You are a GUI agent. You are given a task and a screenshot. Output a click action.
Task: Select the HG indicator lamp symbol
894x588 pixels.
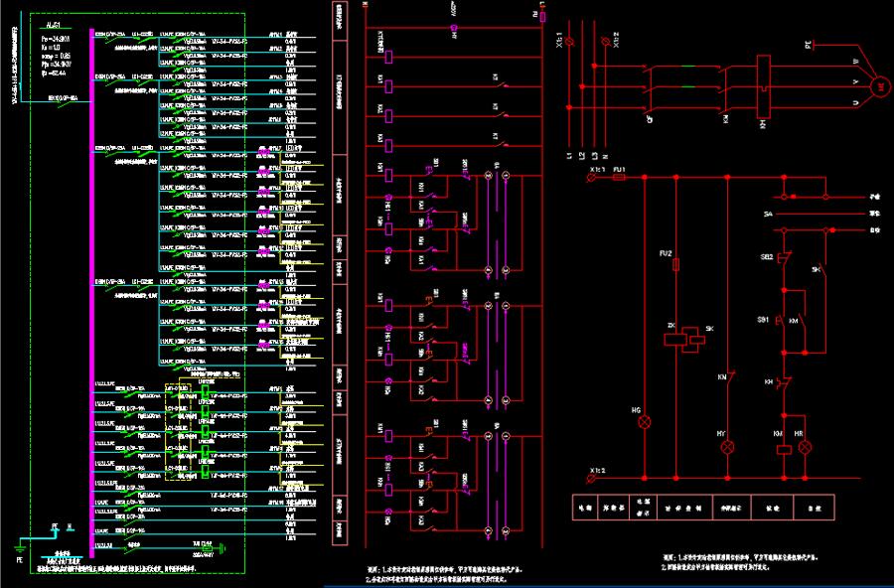645,422
